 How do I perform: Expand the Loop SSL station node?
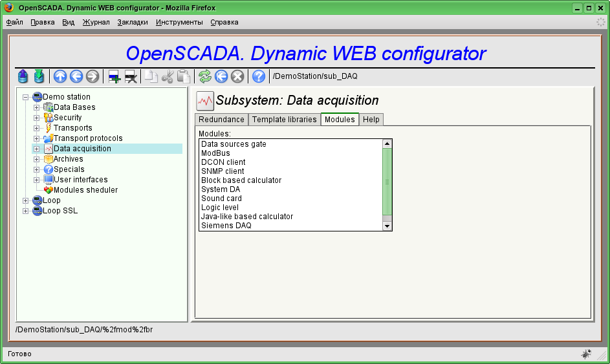26,211
